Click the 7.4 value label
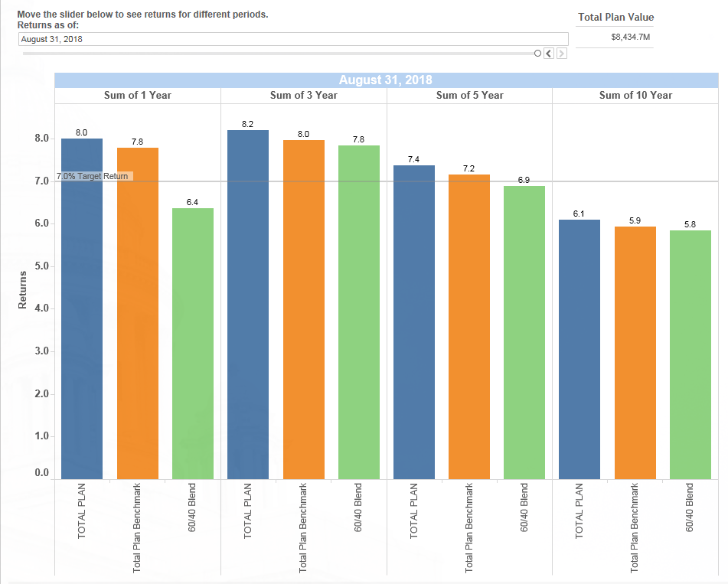 tap(413, 159)
